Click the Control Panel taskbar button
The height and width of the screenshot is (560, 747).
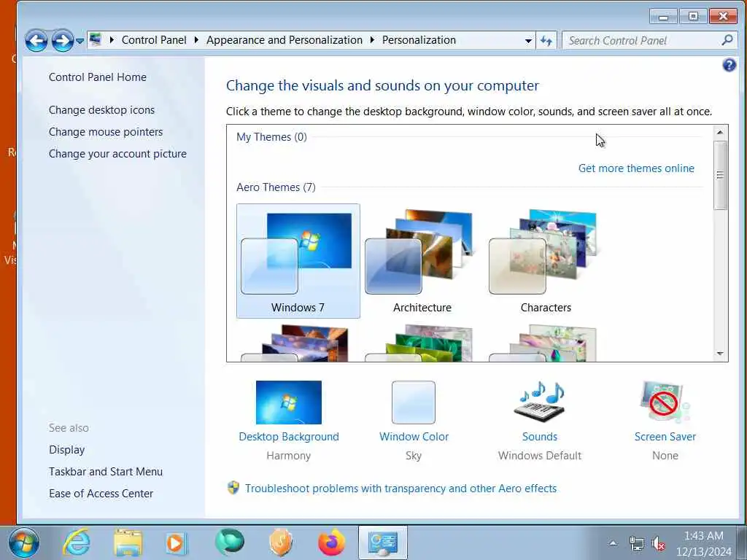(383, 542)
